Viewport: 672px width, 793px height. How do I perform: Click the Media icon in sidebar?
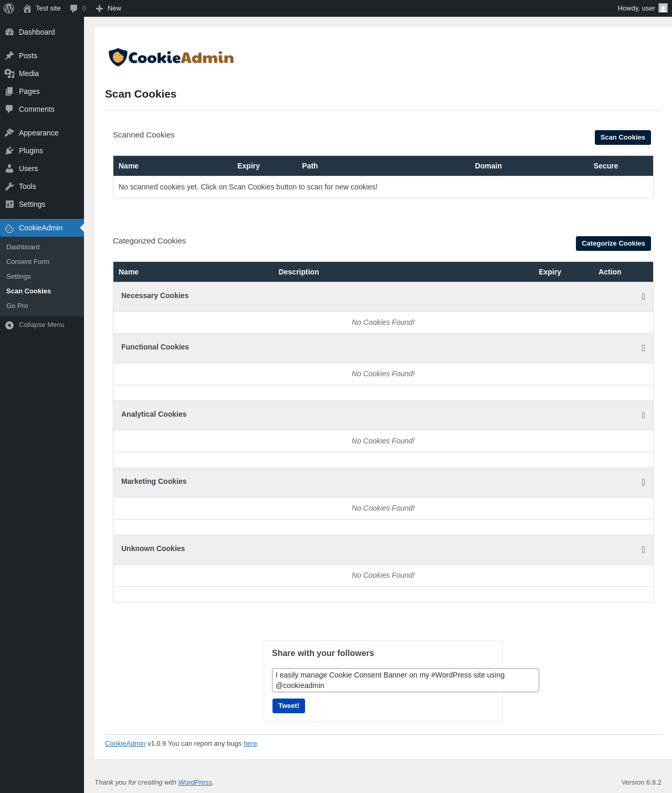[9, 73]
